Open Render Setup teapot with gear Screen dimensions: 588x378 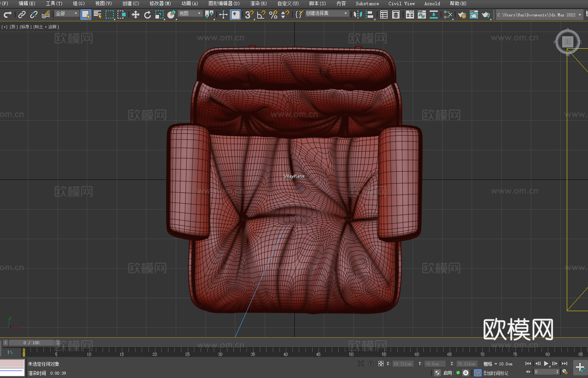462,14
